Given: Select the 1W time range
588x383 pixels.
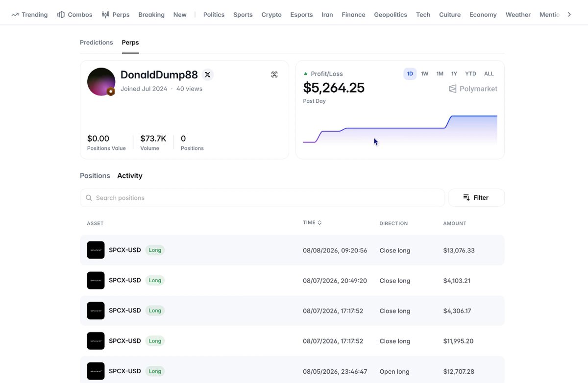Looking at the screenshot, I should click(425, 73).
